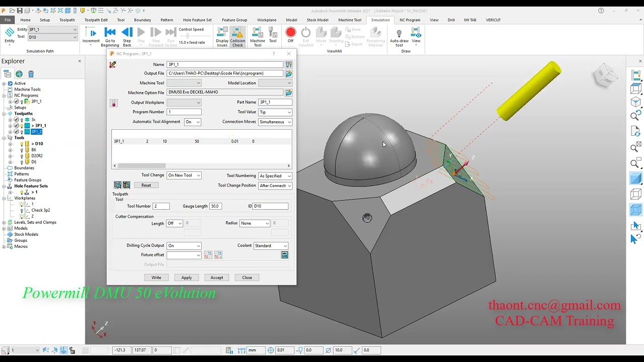
Task: Click the calculator icon beside Coolant
Action: tap(285, 255)
